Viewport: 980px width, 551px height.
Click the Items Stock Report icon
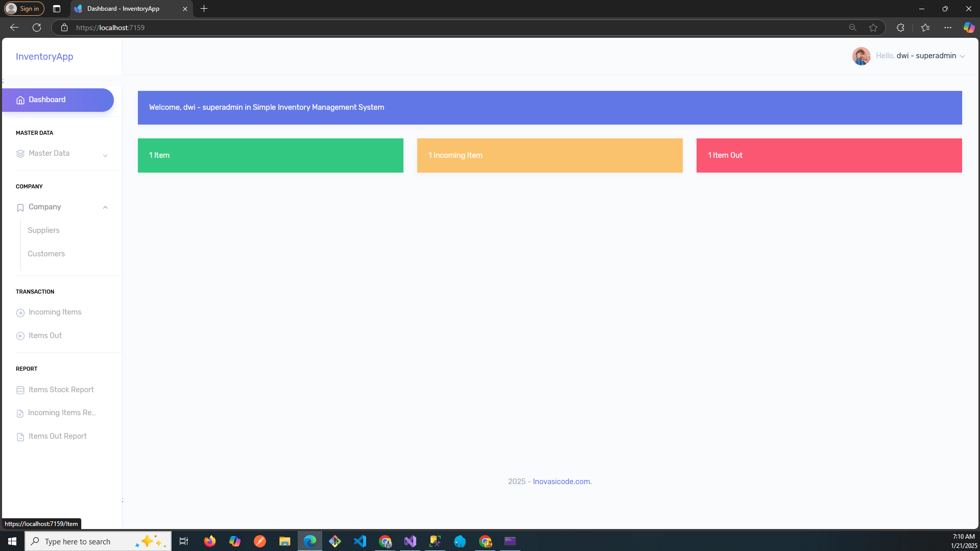[20, 390]
